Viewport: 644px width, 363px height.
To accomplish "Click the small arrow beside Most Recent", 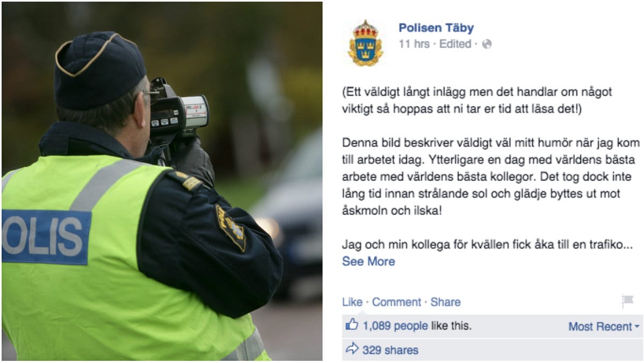I will [637, 326].
